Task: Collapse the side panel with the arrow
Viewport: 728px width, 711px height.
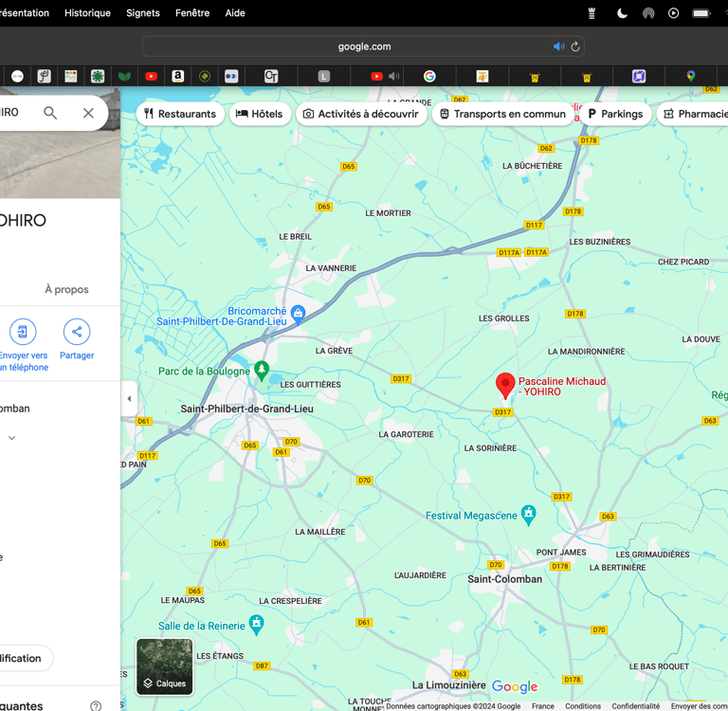Action: pyautogui.click(x=129, y=398)
